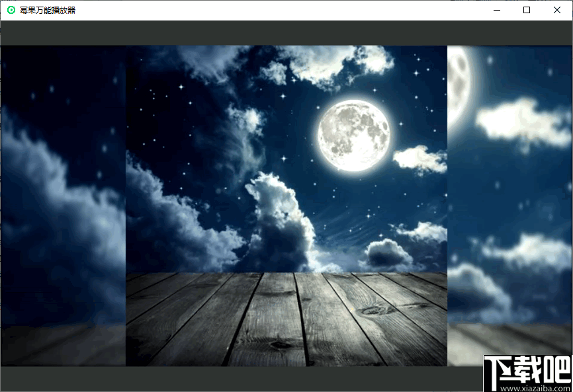This screenshot has height=392, width=573.
Task: Click the 下载吧 watermark logo
Action: click(x=528, y=370)
